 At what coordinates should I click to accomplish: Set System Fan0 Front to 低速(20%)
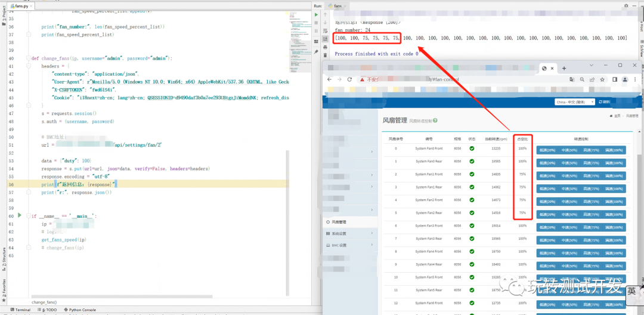click(547, 150)
